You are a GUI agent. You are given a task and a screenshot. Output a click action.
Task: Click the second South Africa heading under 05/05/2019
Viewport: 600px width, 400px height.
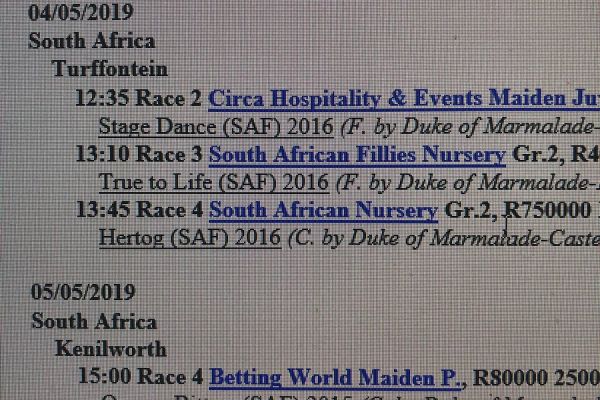click(x=94, y=321)
